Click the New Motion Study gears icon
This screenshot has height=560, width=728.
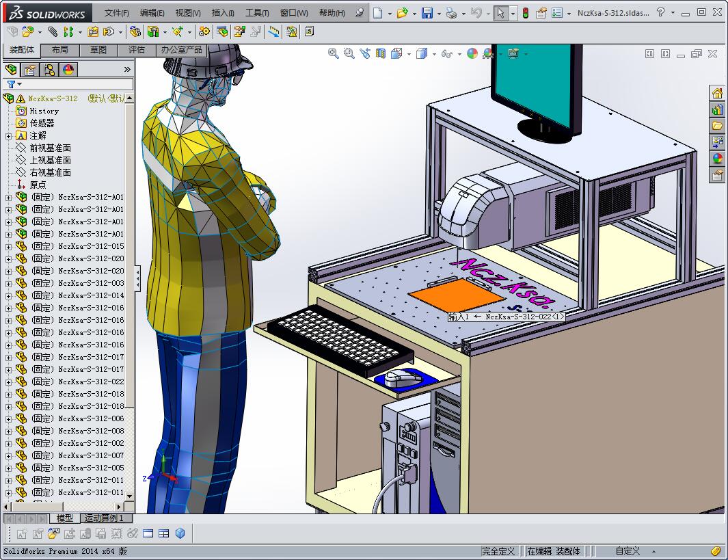point(204,31)
